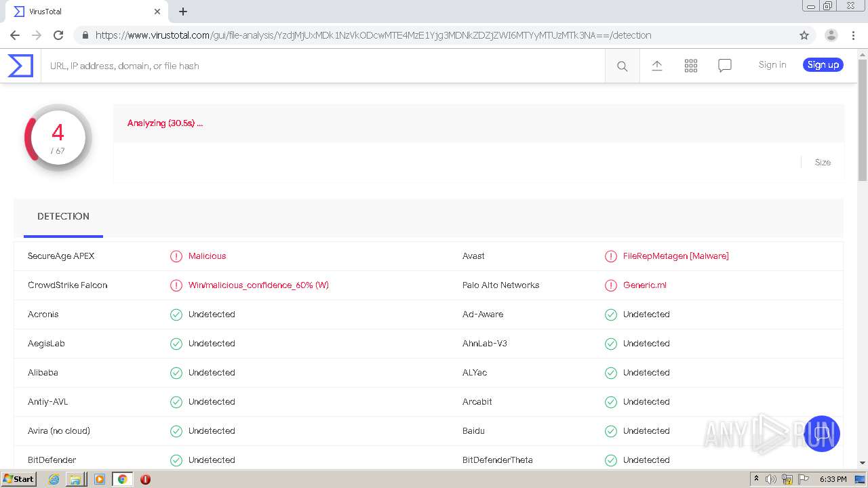868x488 pixels.
Task: Select the DETECTION tab
Action: point(63,217)
